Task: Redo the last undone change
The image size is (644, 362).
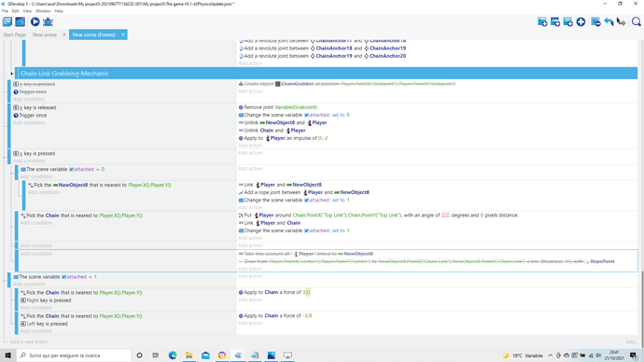Action: click(622, 21)
